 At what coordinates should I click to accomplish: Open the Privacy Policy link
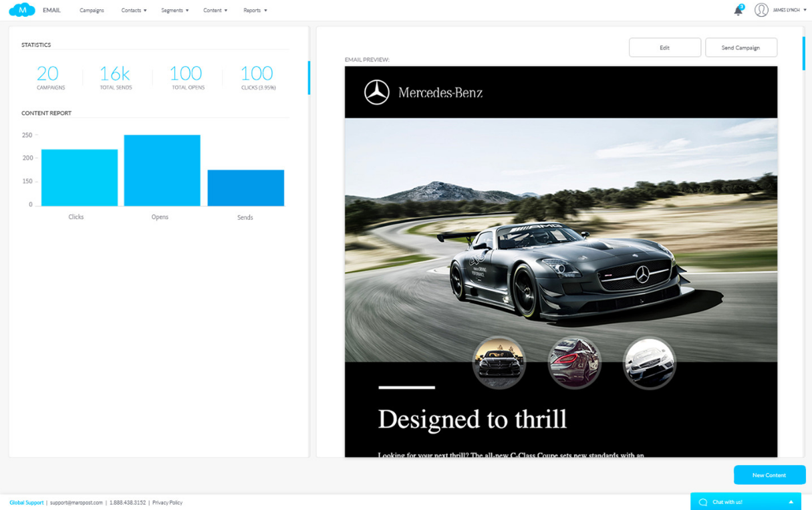click(x=167, y=503)
